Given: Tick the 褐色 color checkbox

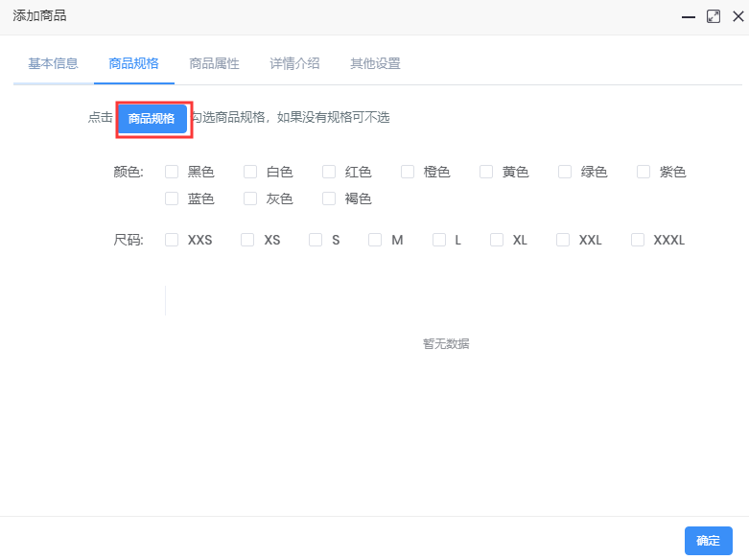Looking at the screenshot, I should coord(329,198).
